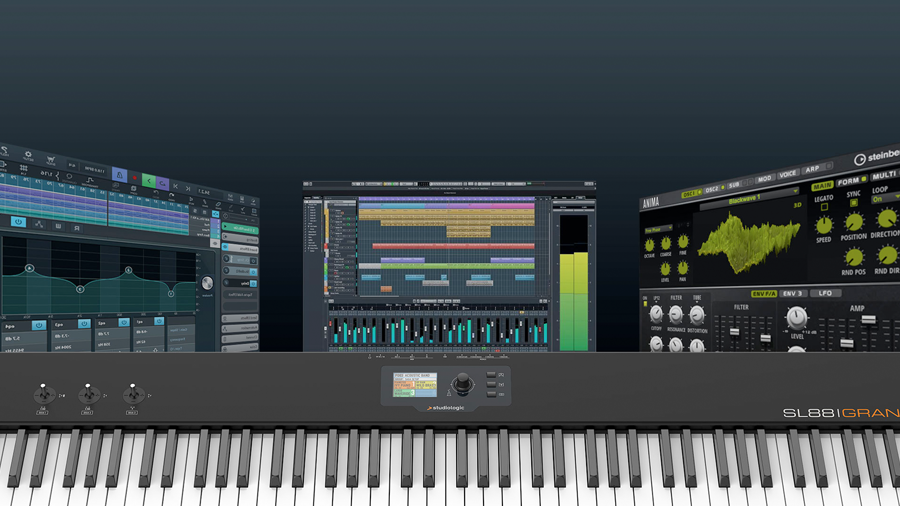Select the eraser tool in Cubasis
This screenshot has width=900, height=506.
click(218, 204)
